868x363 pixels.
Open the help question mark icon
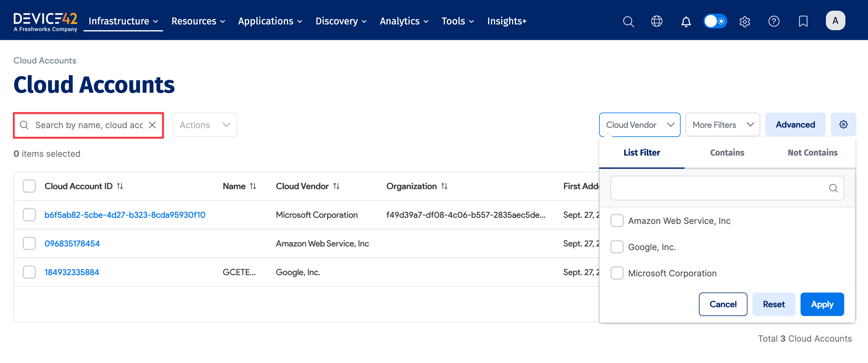coord(774,21)
